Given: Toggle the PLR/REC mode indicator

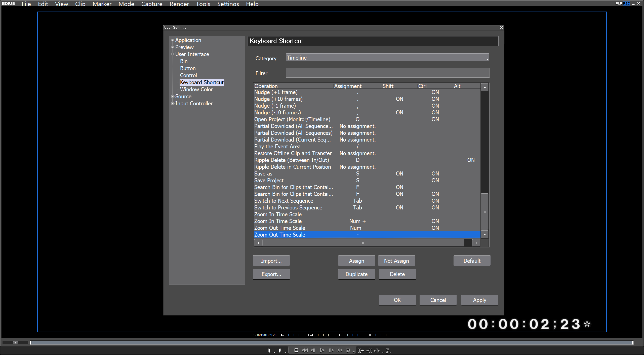Looking at the screenshot, I should point(623,3).
